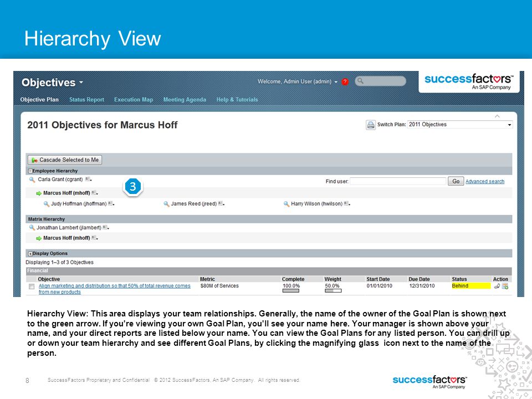Click the Carla Grant (cgrant) name
This screenshot has width=532, height=399.
[x=60, y=180]
